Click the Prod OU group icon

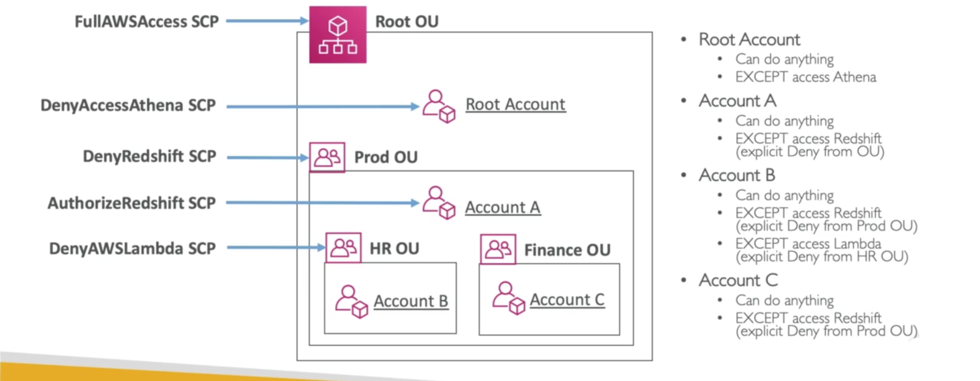327,157
